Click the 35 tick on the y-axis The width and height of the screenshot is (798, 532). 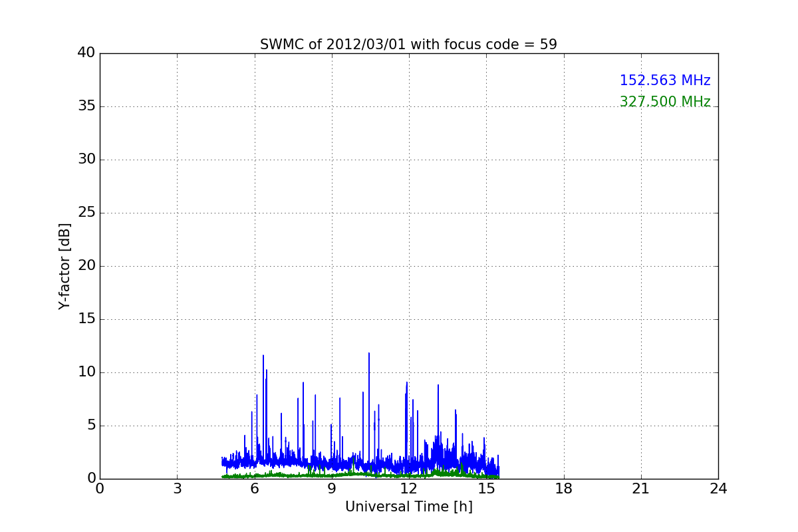coord(86,106)
